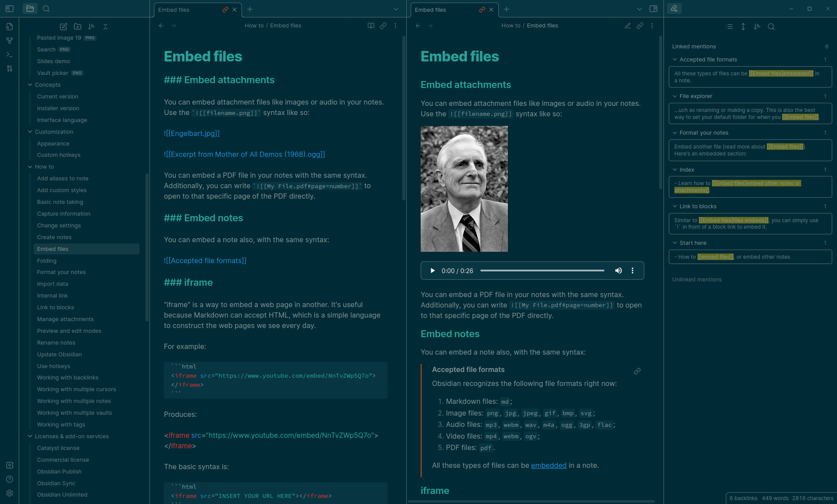Click the new folder icon in the file explorer
This screenshot has height=504, width=837.
[78, 27]
